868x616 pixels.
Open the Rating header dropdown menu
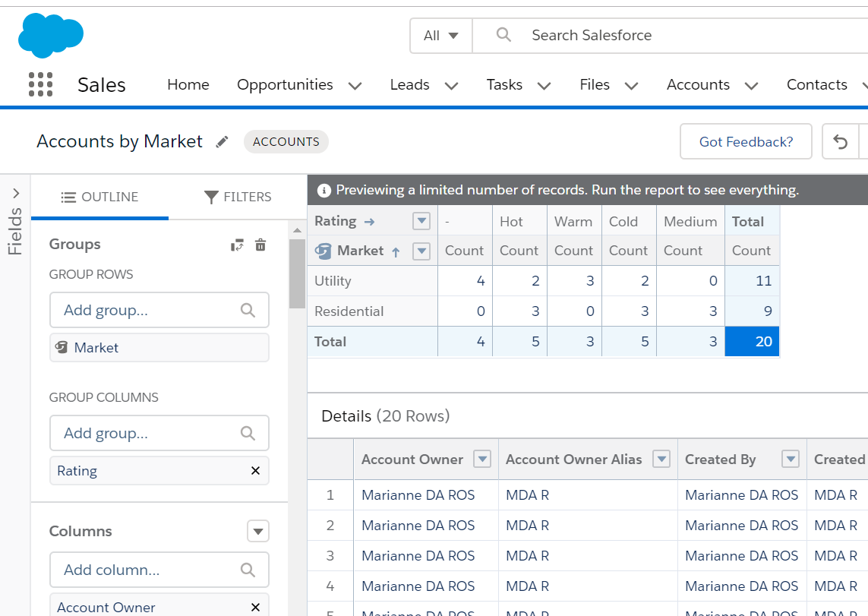[421, 221]
